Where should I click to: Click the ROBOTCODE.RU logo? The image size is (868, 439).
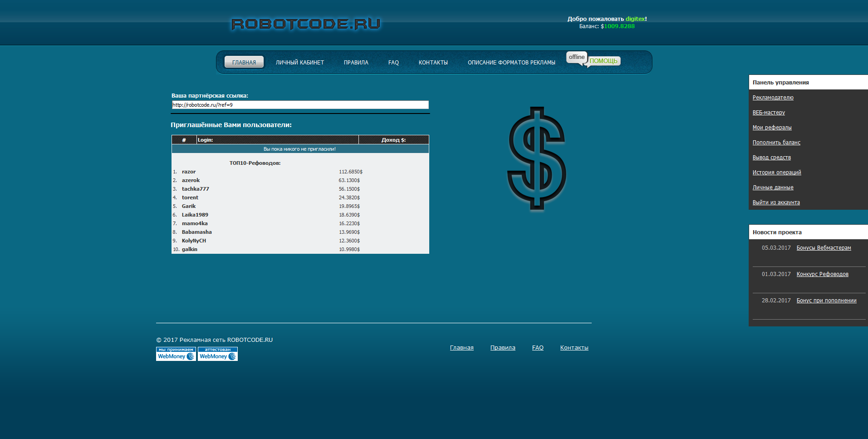click(306, 24)
